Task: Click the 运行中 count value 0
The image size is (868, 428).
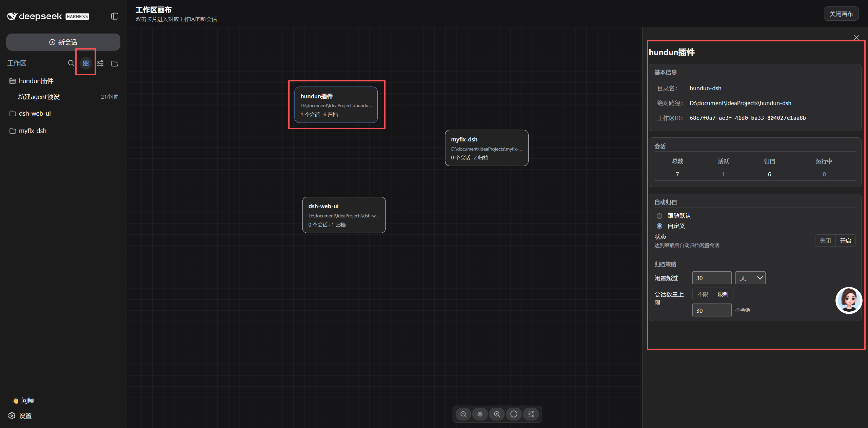Action: [x=824, y=174]
